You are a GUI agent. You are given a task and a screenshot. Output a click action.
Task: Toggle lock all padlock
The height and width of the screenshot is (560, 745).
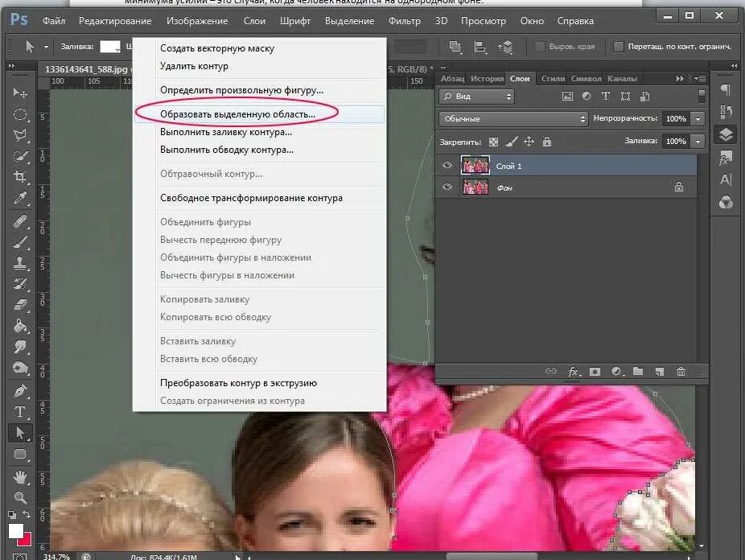pos(547,142)
